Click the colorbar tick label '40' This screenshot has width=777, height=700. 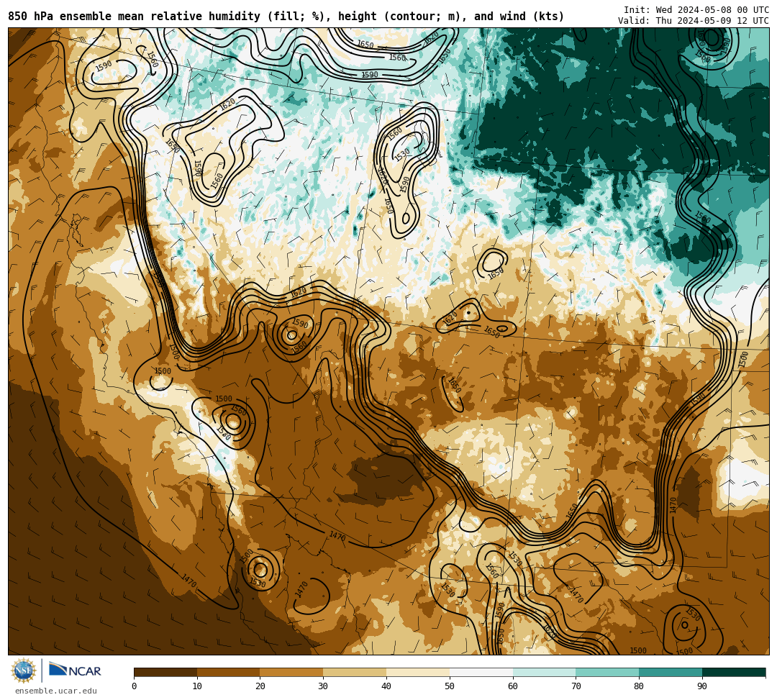(386, 686)
